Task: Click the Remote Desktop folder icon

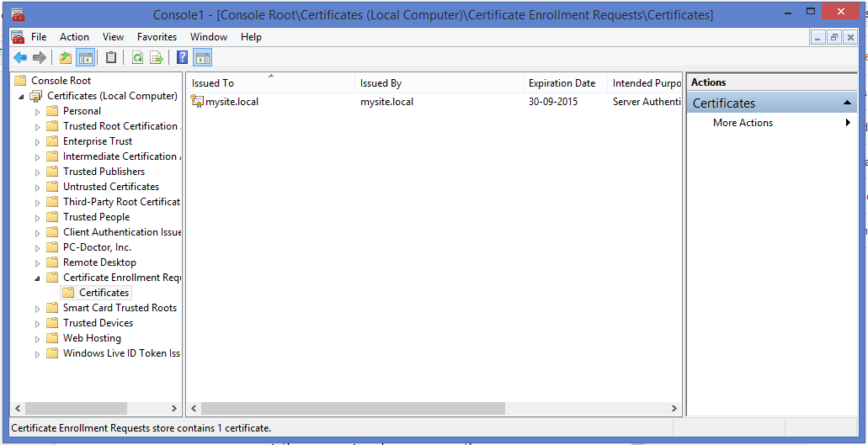Action: (x=52, y=262)
